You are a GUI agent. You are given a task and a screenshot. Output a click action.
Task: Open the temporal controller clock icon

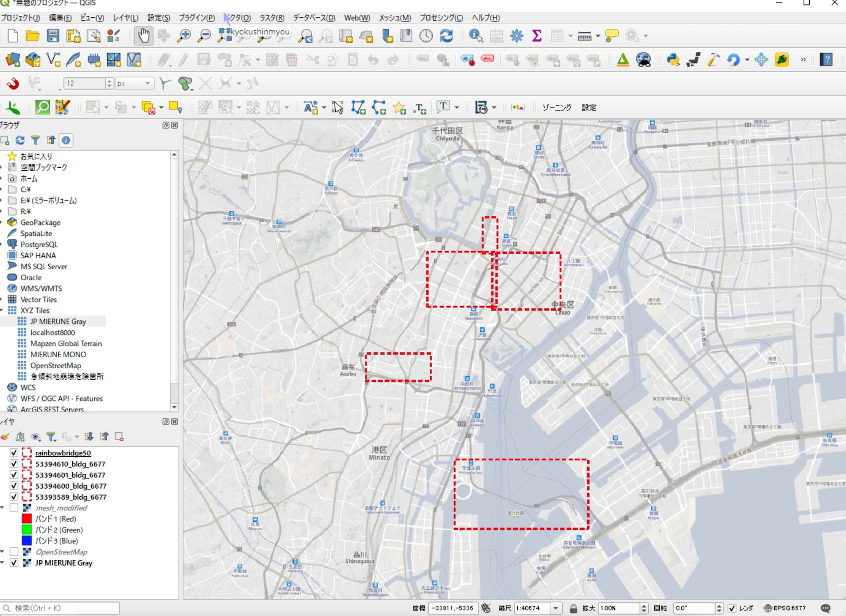pos(426,35)
